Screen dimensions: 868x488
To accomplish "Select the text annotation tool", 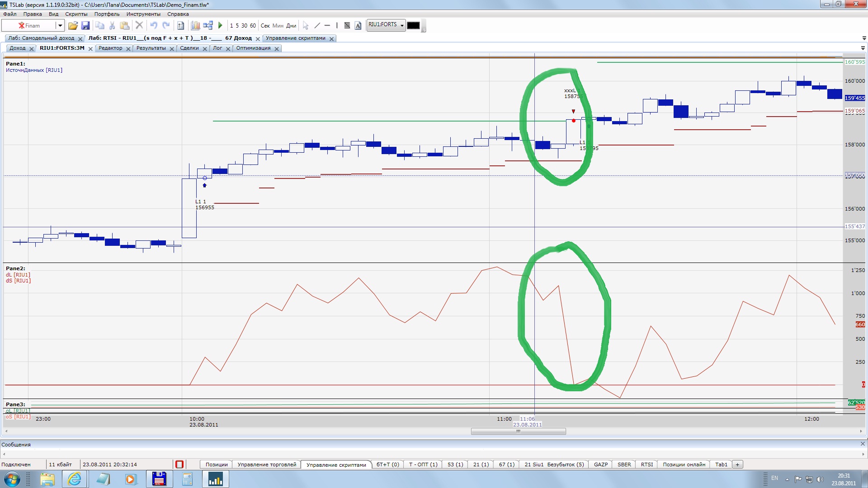I will (358, 26).
